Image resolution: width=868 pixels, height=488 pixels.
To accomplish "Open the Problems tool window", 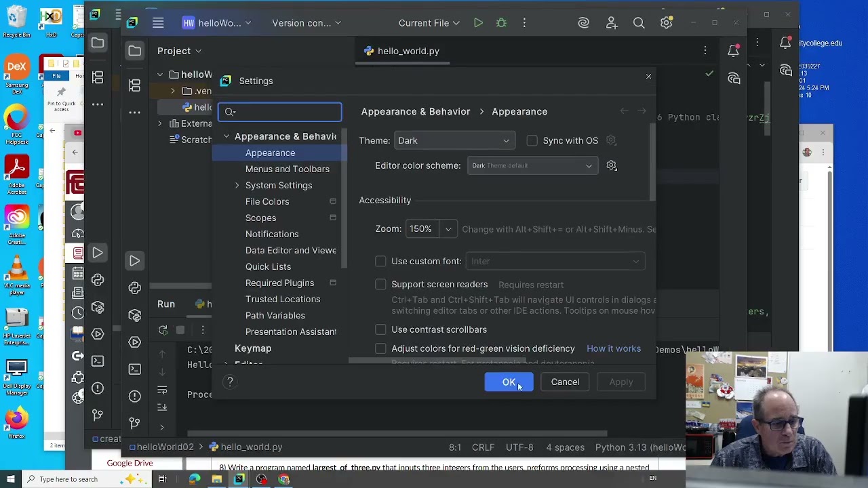I will (134, 396).
